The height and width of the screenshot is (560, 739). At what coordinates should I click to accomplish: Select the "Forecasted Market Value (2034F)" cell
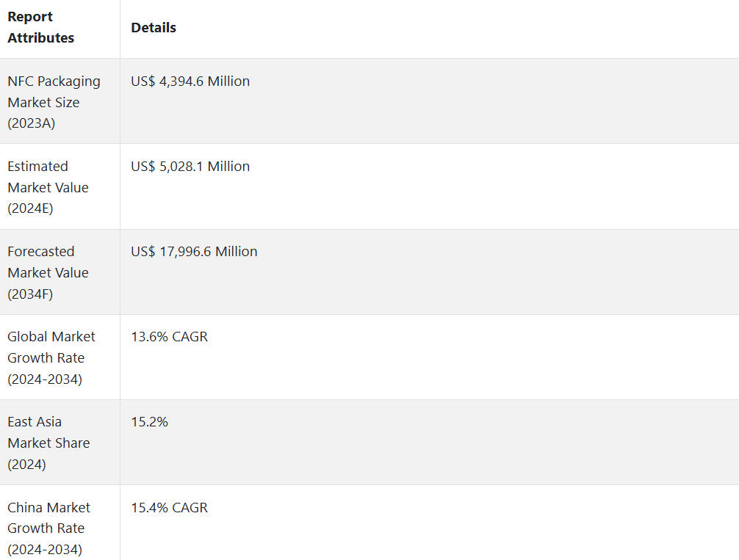(x=48, y=272)
